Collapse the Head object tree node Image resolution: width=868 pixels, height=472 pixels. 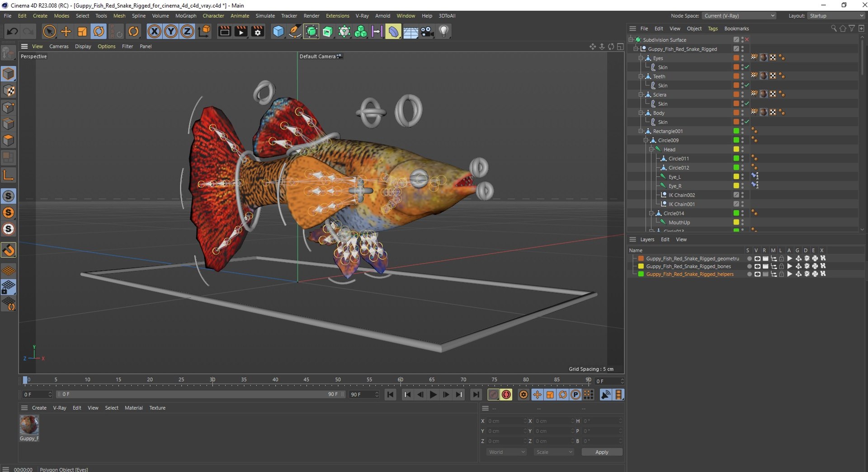click(651, 149)
